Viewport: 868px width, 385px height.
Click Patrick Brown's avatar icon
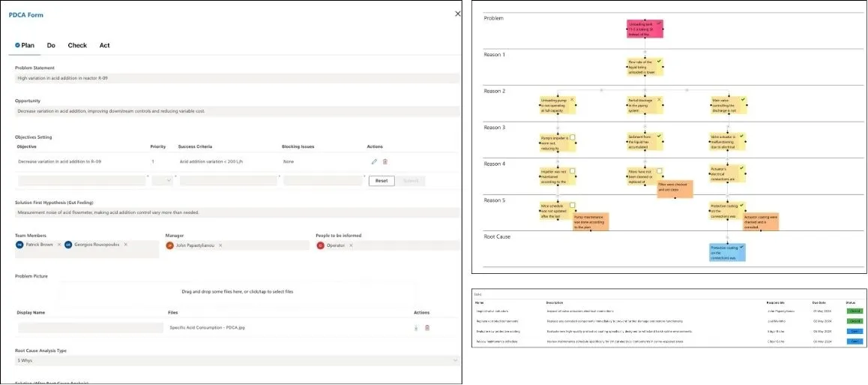20,245
